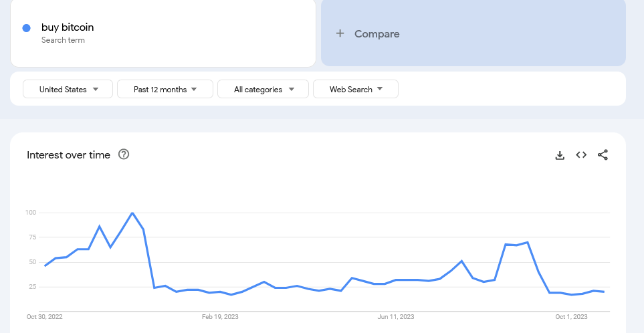Click the peak point at 100 on chart
Screen dimensions: 644x333
point(132,213)
